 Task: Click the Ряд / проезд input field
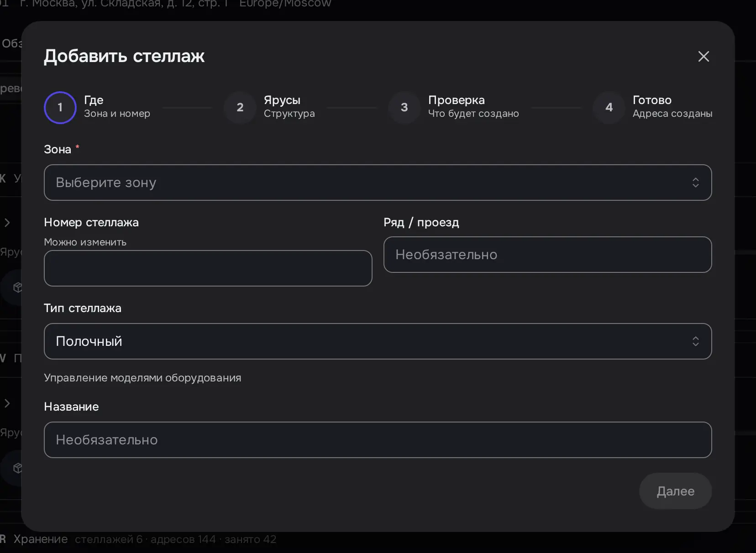(x=547, y=255)
